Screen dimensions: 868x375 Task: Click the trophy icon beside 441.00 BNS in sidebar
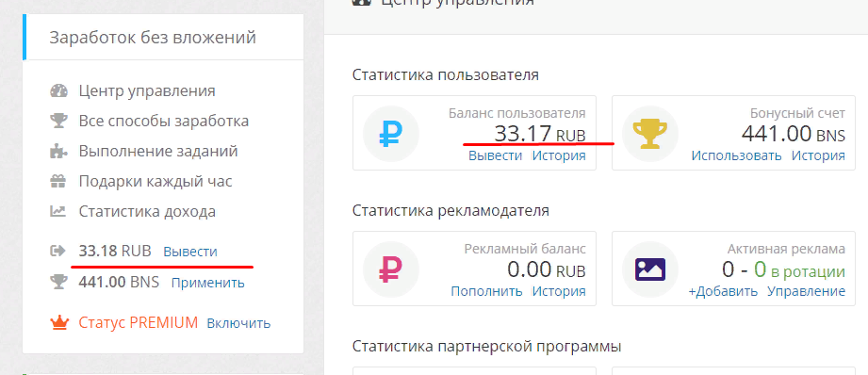(x=58, y=282)
